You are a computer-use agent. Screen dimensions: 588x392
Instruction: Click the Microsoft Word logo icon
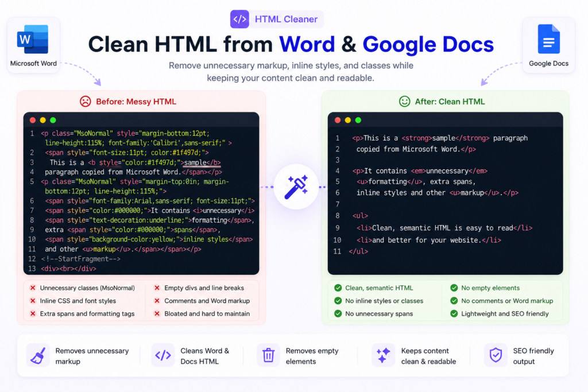point(33,40)
